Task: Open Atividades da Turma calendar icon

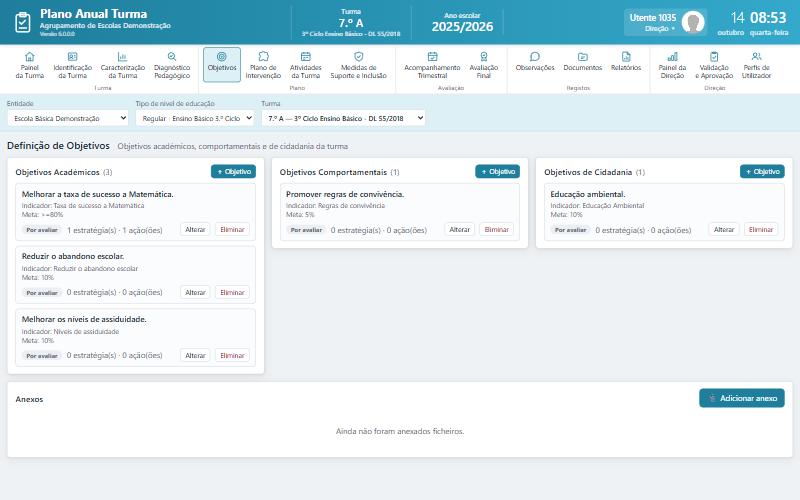Action: point(306,56)
